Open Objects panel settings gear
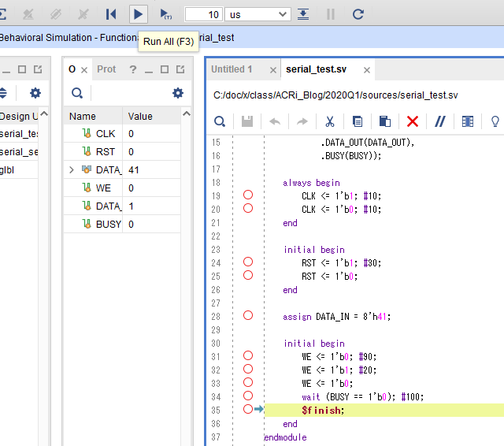504x446 pixels. (178, 93)
